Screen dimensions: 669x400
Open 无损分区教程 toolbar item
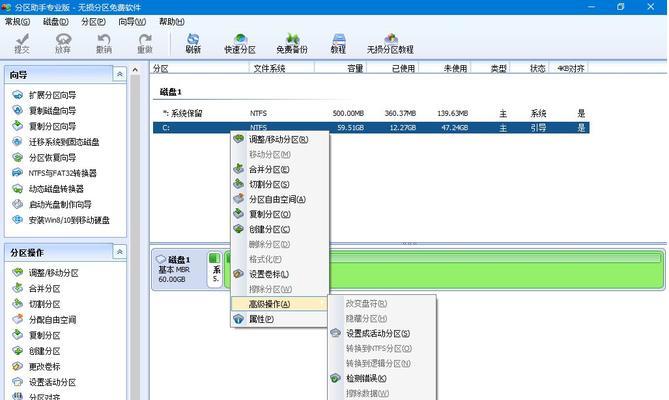pyautogui.click(x=390, y=43)
